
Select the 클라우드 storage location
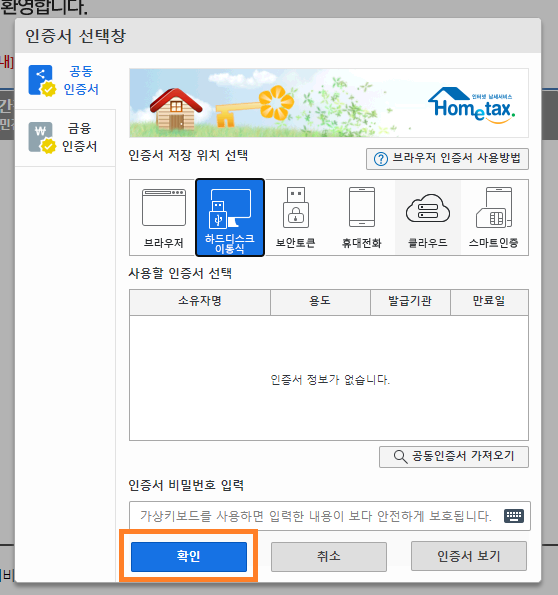tap(428, 218)
